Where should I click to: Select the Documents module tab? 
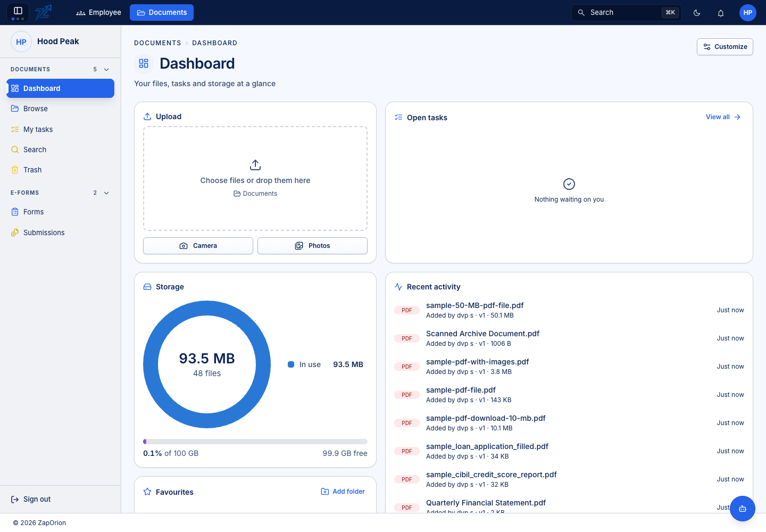162,13
